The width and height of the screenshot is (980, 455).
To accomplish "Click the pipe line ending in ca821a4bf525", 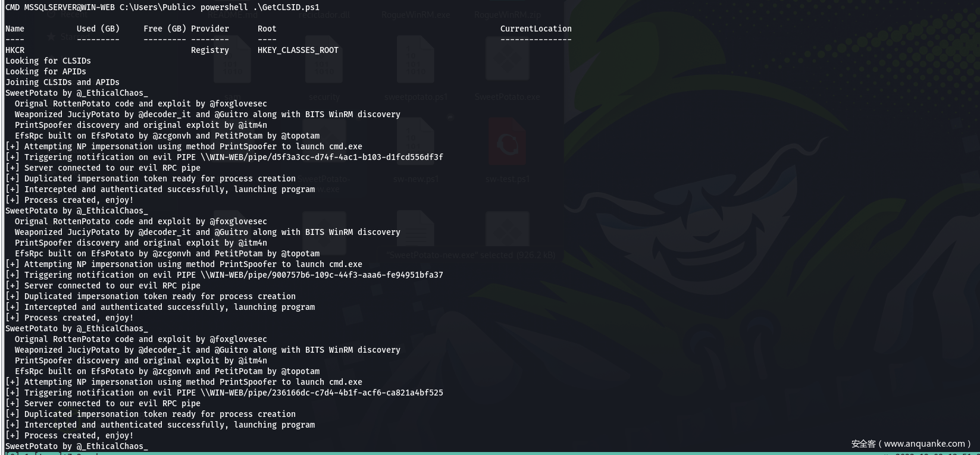I will click(x=224, y=393).
